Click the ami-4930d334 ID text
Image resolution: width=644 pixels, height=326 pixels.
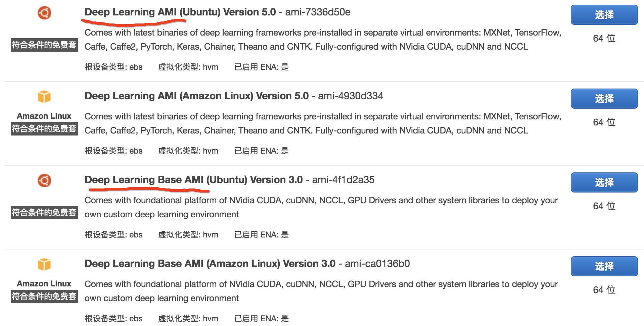tap(351, 96)
